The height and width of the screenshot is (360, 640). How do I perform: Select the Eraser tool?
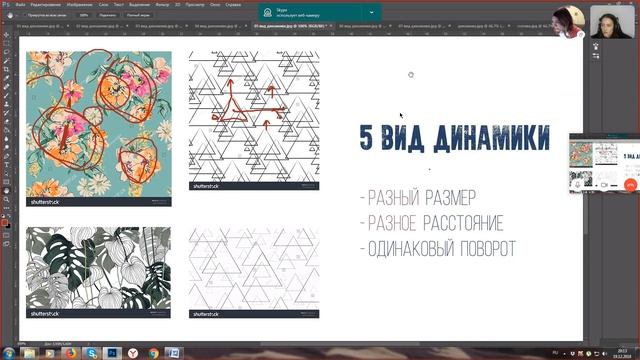(x=6, y=121)
